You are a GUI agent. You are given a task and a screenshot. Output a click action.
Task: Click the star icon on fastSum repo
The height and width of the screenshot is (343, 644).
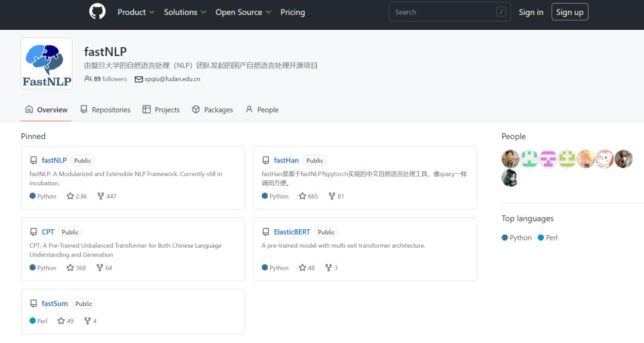[x=61, y=321]
